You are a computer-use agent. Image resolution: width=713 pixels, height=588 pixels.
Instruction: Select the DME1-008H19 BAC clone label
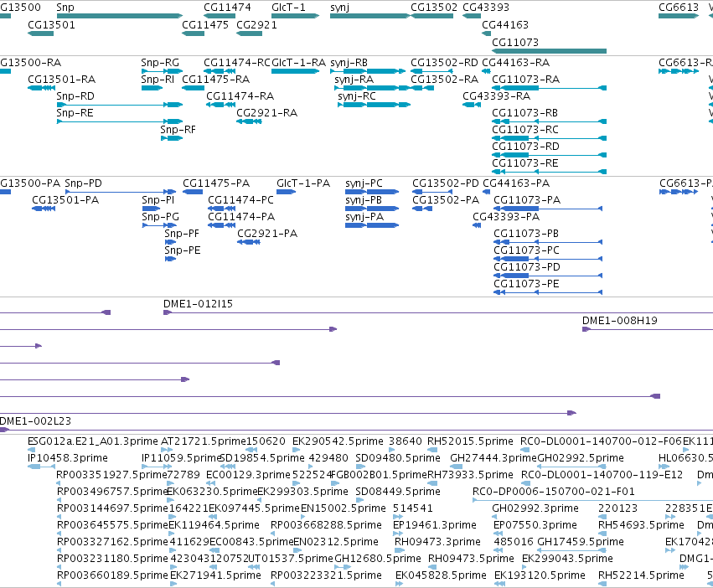click(620, 321)
